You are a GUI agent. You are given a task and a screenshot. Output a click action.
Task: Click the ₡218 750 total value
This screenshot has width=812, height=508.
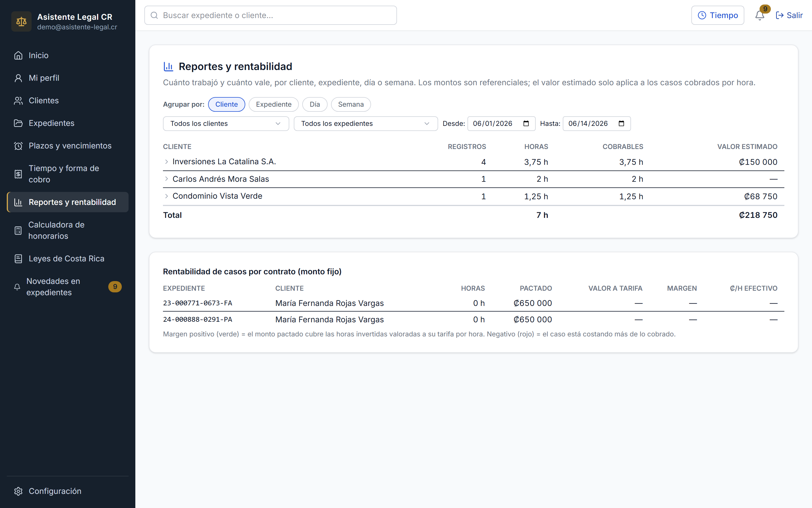pyautogui.click(x=758, y=215)
